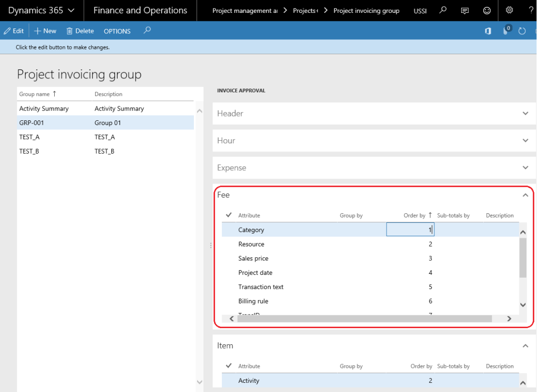The width and height of the screenshot is (537, 392).
Task: Toggle the Activity attribute under Item
Action: 228,380
